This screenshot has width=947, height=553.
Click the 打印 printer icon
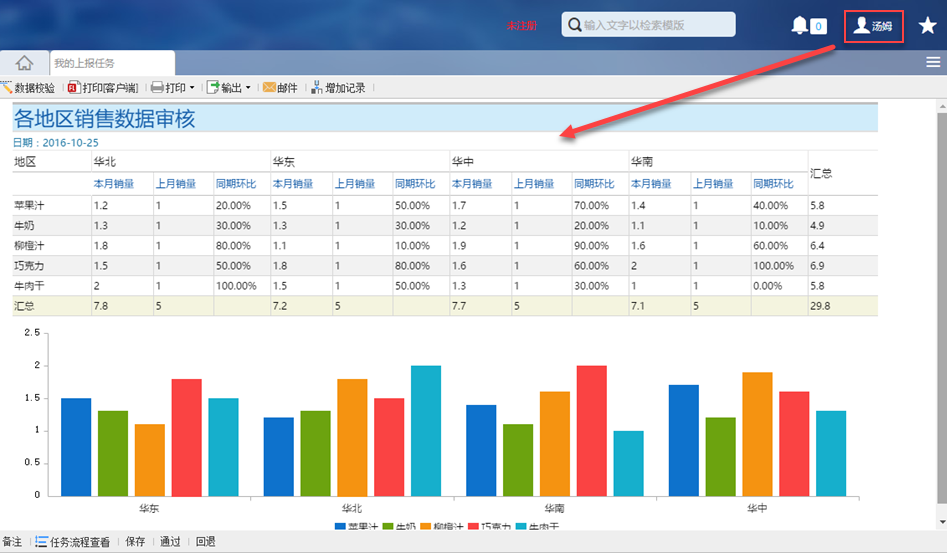tap(157, 88)
